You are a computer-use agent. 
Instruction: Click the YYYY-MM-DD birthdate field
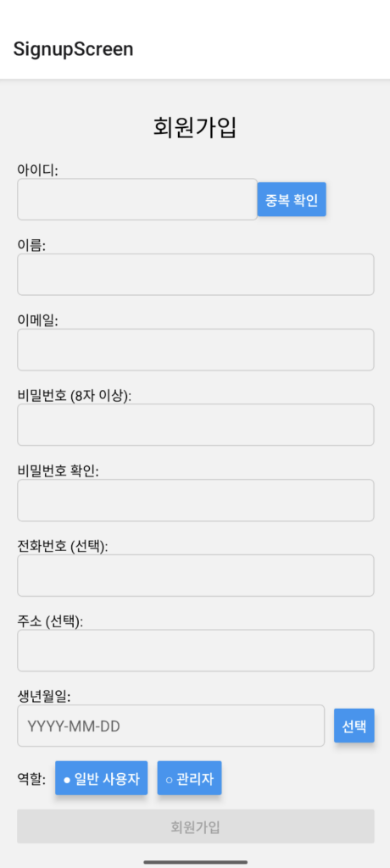(x=171, y=726)
